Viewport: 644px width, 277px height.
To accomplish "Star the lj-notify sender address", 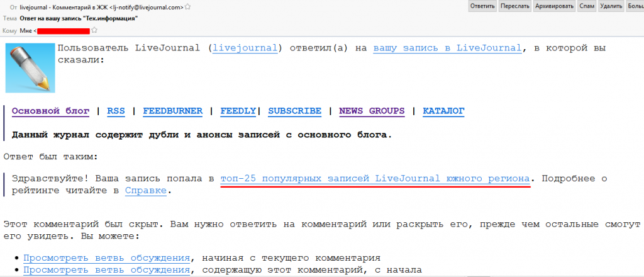I will coord(187,7).
